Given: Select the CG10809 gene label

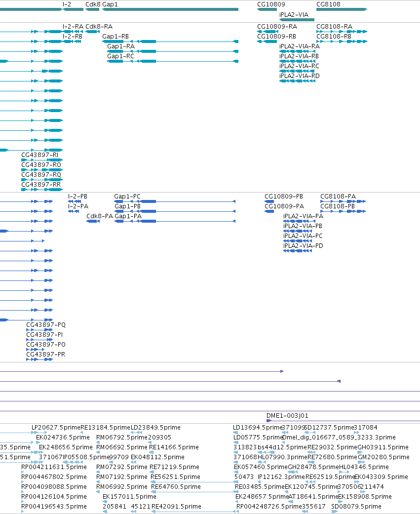Looking at the screenshot, I should click(271, 4).
